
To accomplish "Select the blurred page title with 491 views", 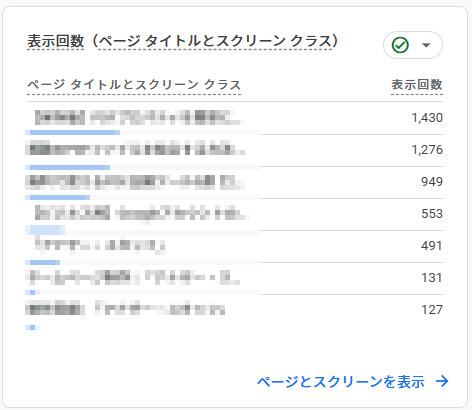I will point(100,245).
